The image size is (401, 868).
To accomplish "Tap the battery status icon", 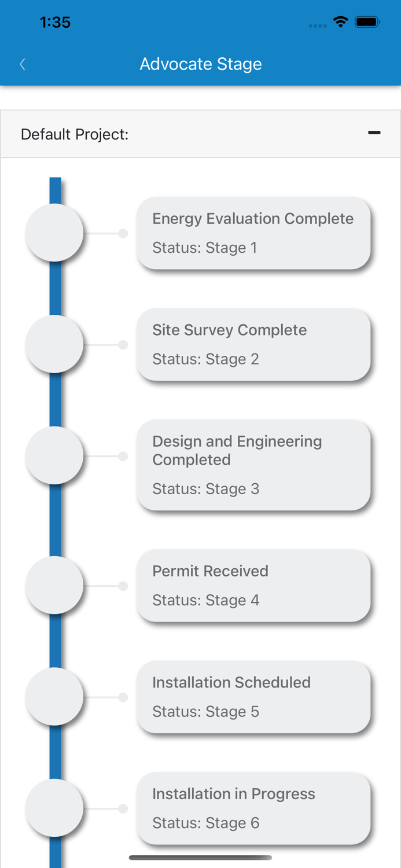I will click(367, 22).
